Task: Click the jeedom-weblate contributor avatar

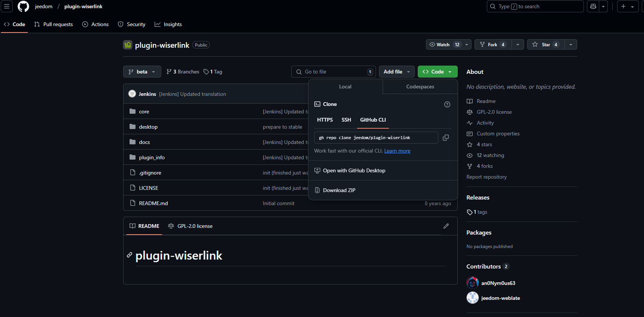Action: point(473,298)
